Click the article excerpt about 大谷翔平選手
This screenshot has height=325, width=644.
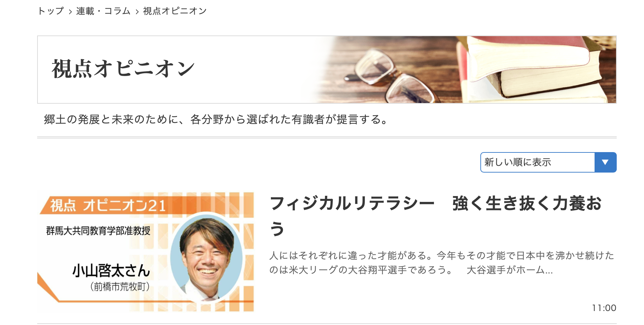coord(441,263)
